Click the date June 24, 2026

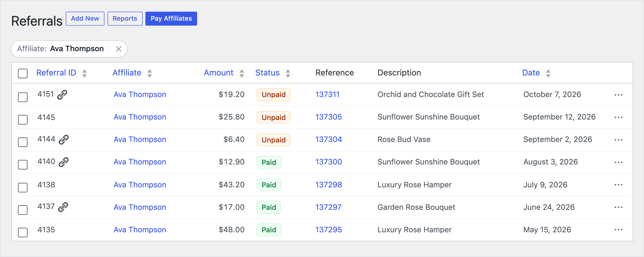(x=549, y=207)
